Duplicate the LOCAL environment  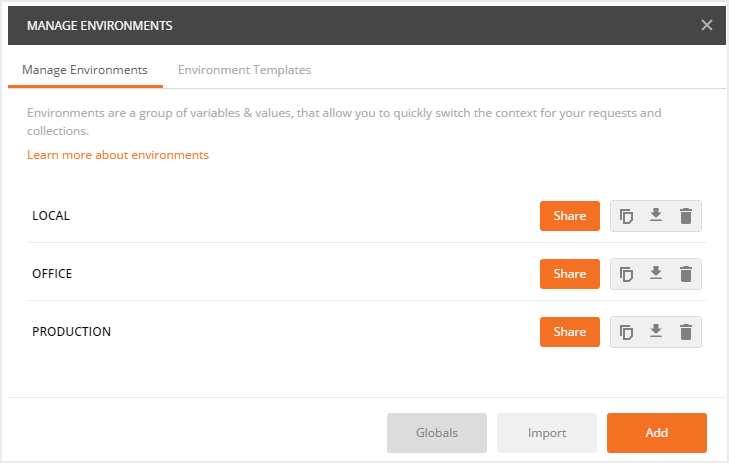[x=626, y=216]
